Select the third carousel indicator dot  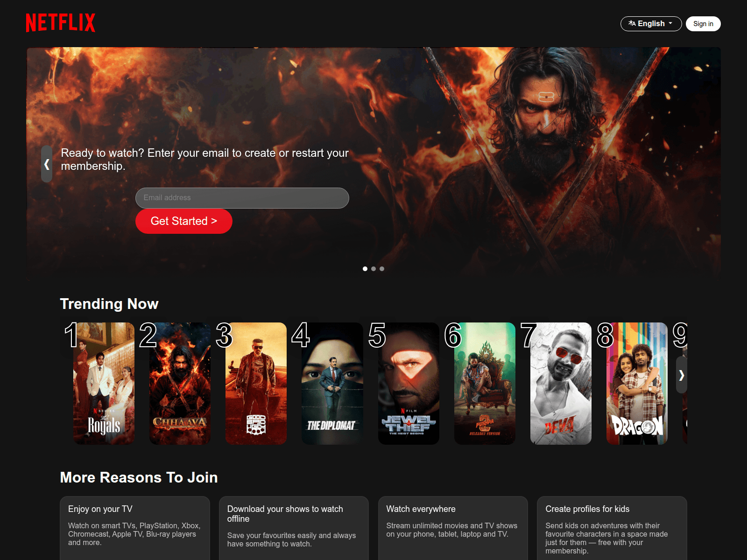click(x=382, y=269)
